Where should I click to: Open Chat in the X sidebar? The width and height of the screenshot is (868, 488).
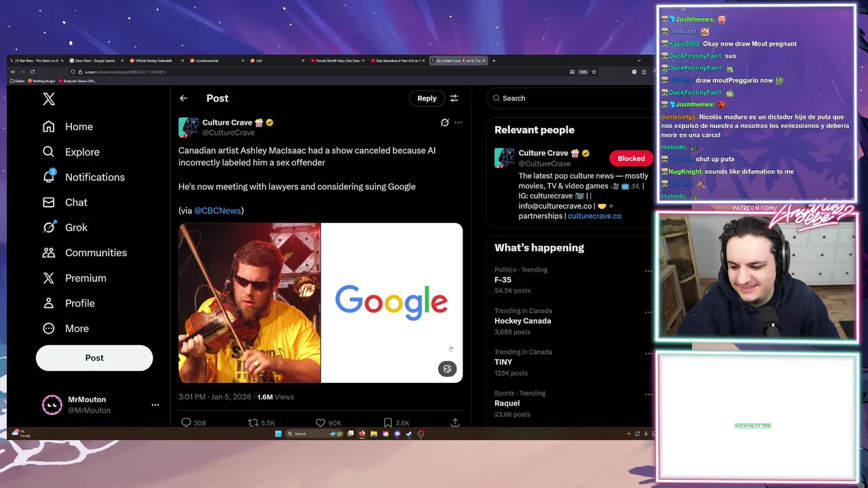click(65, 202)
